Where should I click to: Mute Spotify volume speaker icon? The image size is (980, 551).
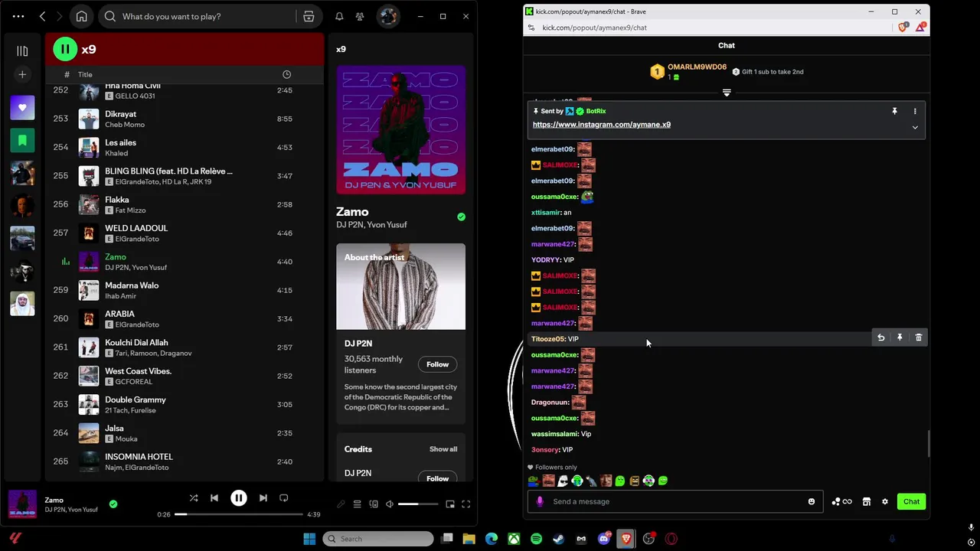[390, 504]
